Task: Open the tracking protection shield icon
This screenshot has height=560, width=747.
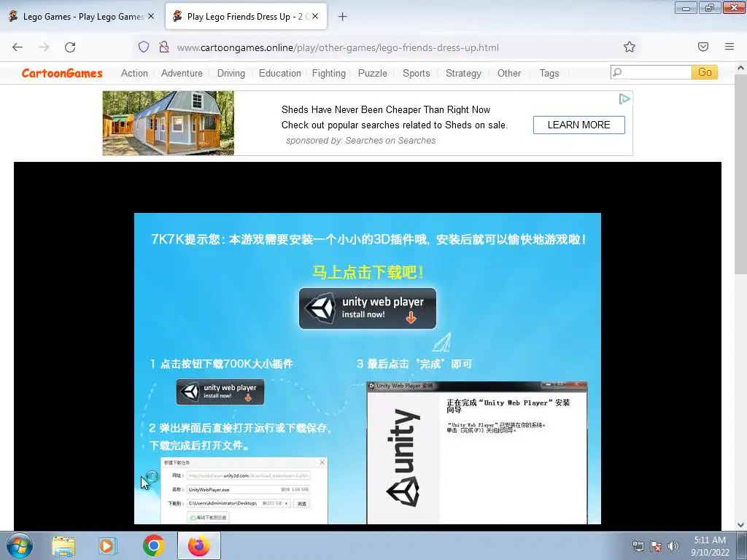Action: [x=144, y=47]
